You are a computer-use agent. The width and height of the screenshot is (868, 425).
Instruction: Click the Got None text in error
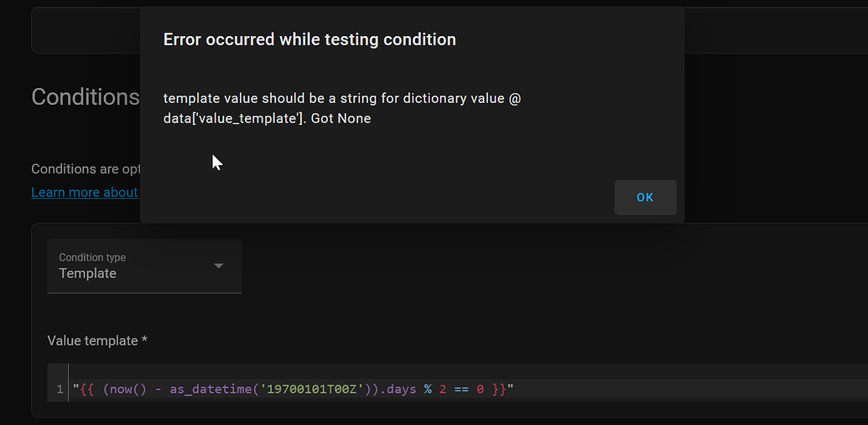point(340,118)
